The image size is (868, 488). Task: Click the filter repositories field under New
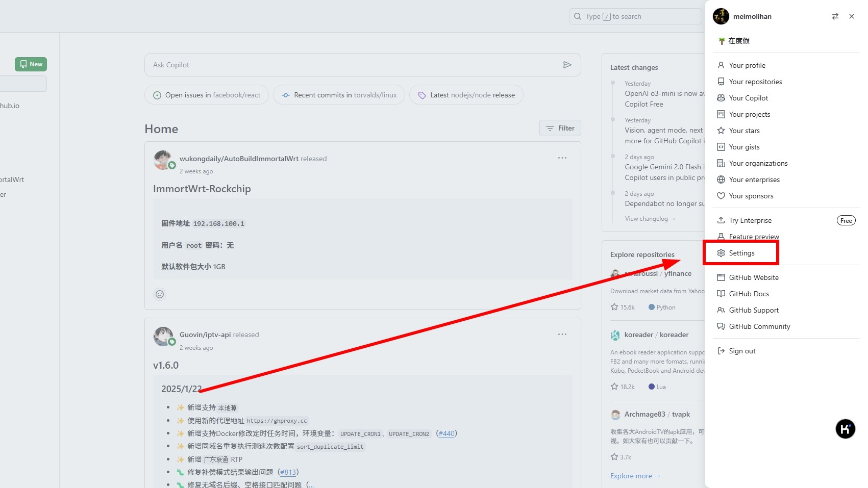(x=23, y=84)
